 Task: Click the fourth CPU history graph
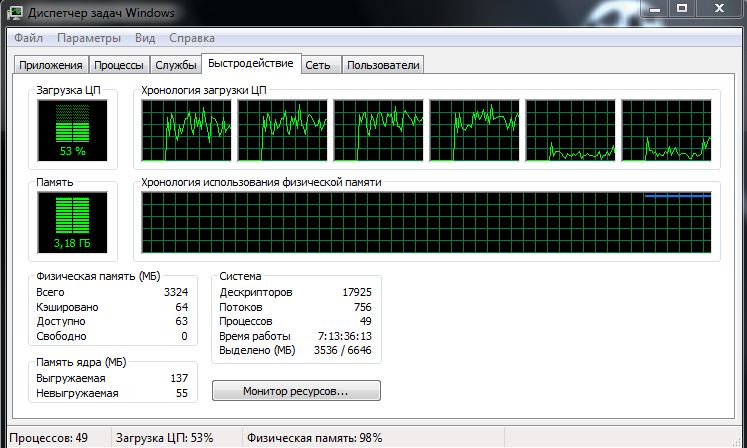[x=474, y=131]
